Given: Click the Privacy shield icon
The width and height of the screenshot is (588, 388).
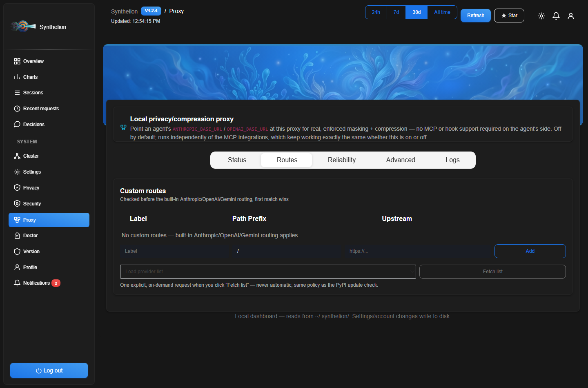Looking at the screenshot, I should point(17,188).
